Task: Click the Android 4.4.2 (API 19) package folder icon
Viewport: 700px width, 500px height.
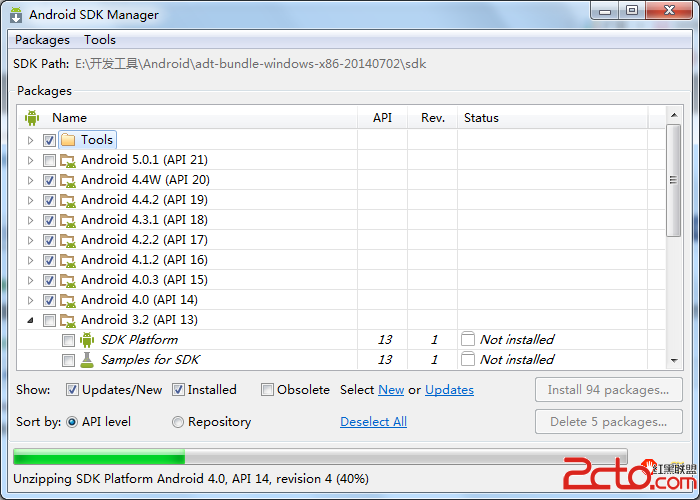Action: pos(68,200)
